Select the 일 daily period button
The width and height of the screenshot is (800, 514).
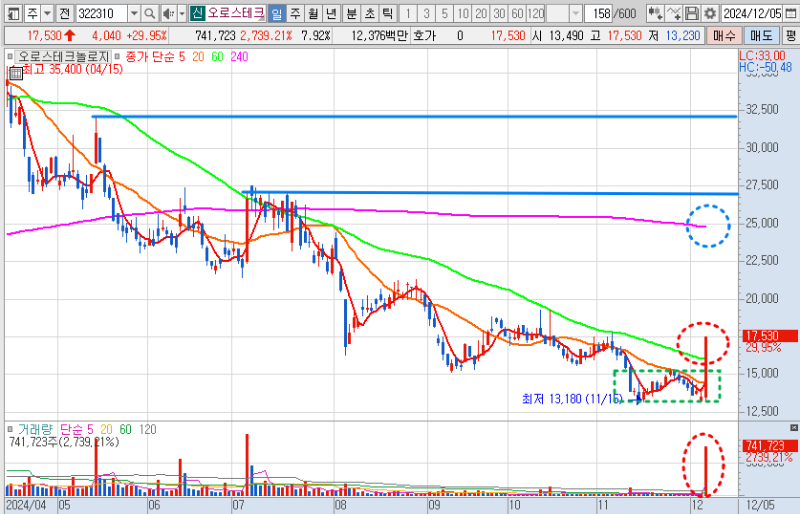click(276, 13)
